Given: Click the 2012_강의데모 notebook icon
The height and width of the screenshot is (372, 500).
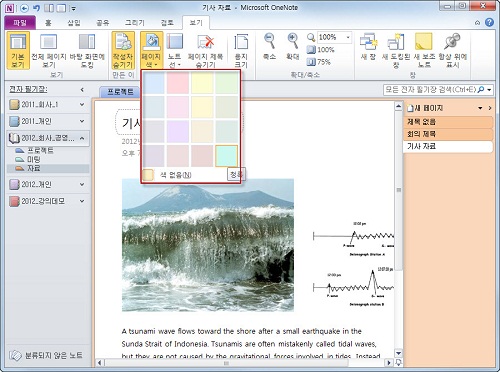Looking at the screenshot, I should 14,201.
